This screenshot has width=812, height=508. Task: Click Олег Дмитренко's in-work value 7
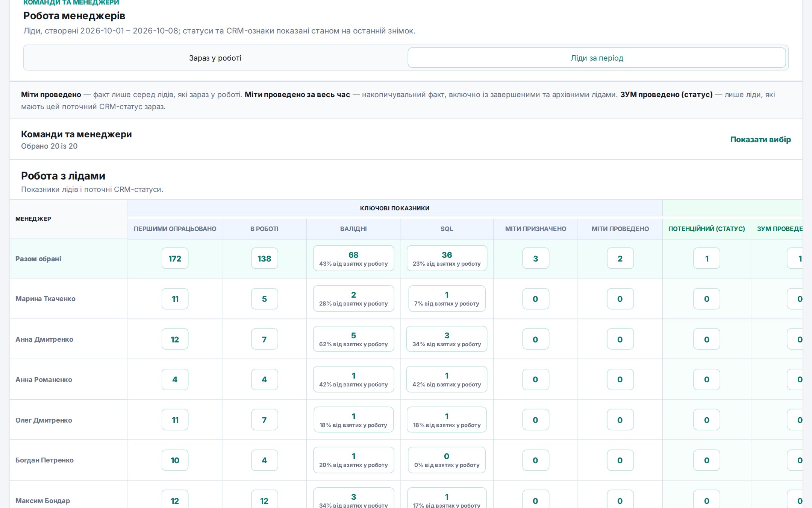(x=264, y=420)
